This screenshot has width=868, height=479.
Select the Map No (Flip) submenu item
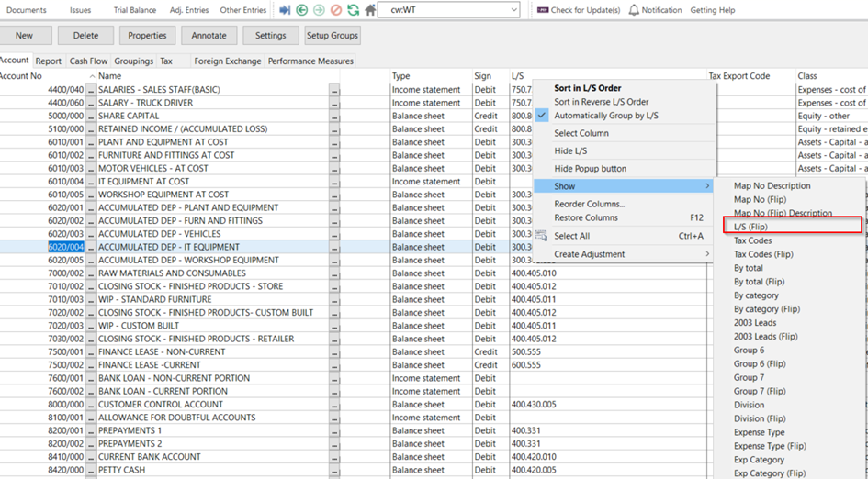pos(760,200)
